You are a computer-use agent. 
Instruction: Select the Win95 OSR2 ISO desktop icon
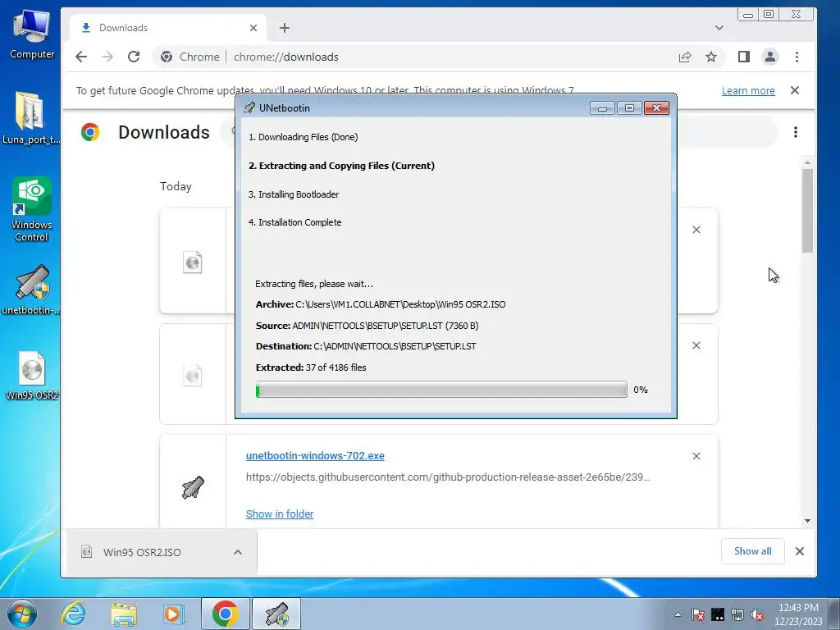(x=32, y=376)
